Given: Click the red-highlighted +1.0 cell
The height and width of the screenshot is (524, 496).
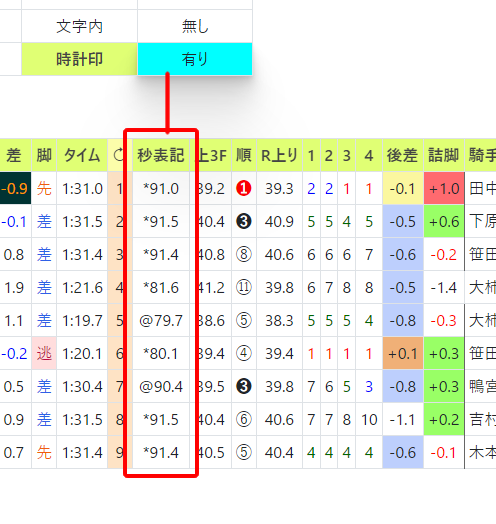Looking at the screenshot, I should click(444, 188).
